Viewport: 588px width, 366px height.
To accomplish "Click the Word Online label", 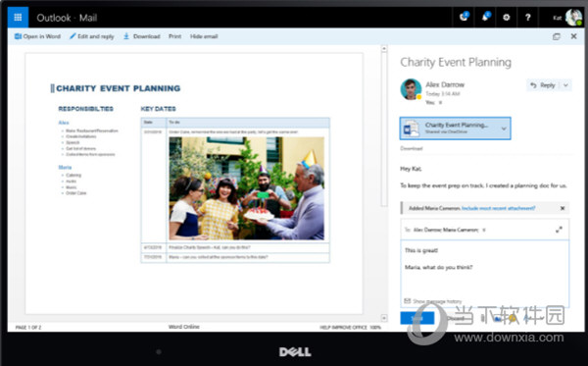I will pos(184,327).
